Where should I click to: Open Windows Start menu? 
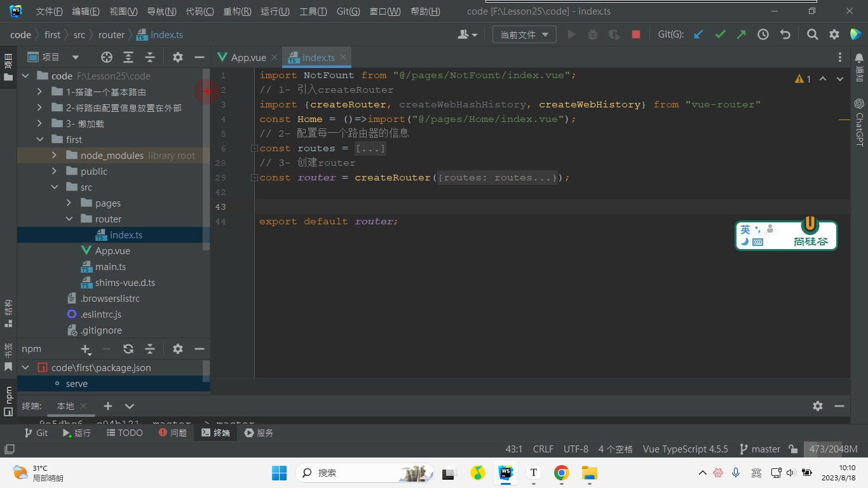[x=279, y=473]
